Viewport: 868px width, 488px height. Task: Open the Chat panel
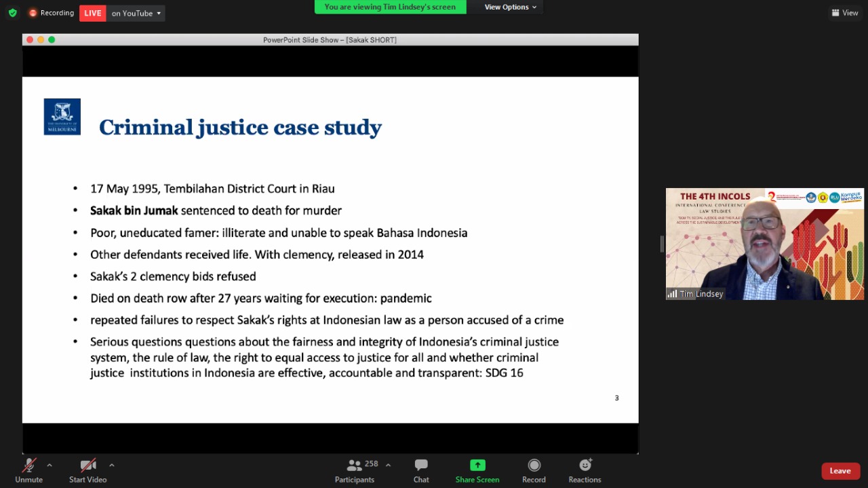(x=421, y=470)
